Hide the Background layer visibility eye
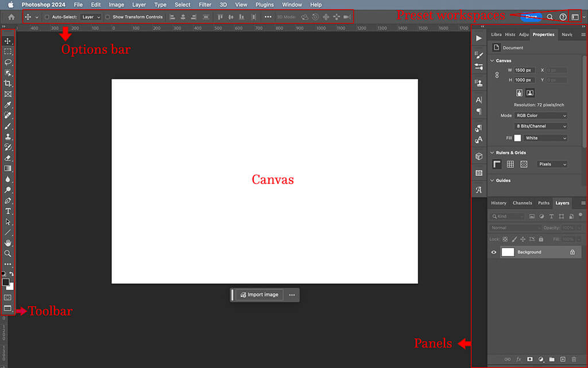The image size is (588, 368). [x=493, y=252]
